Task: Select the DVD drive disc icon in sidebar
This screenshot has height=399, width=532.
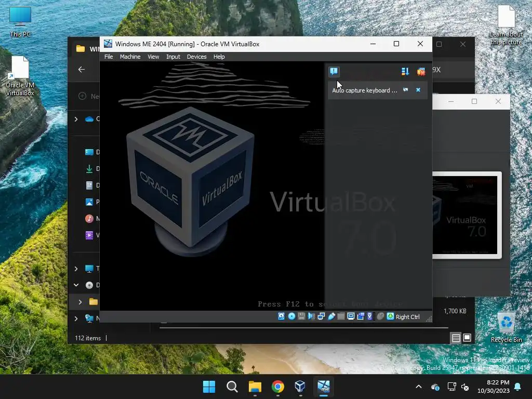Action: click(x=89, y=285)
